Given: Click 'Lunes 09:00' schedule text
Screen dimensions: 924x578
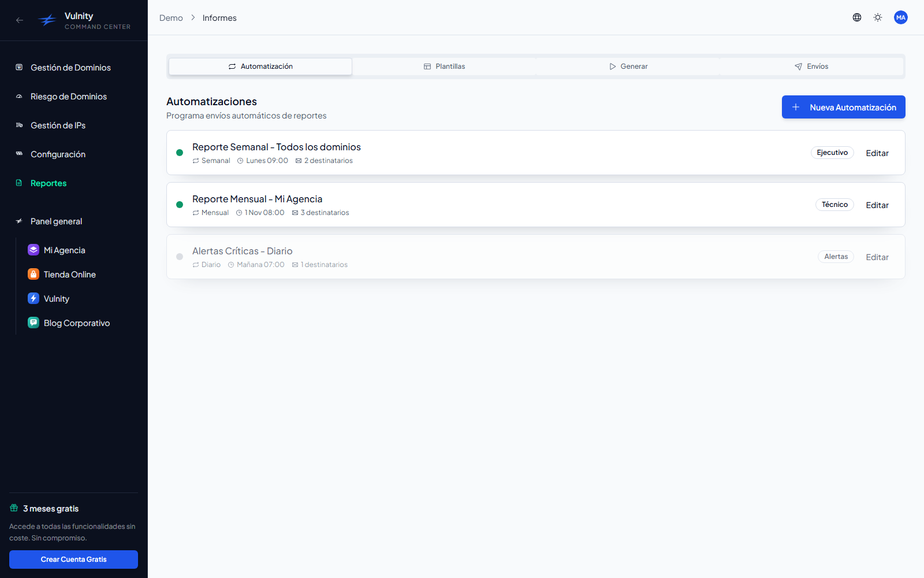Looking at the screenshot, I should [267, 161].
